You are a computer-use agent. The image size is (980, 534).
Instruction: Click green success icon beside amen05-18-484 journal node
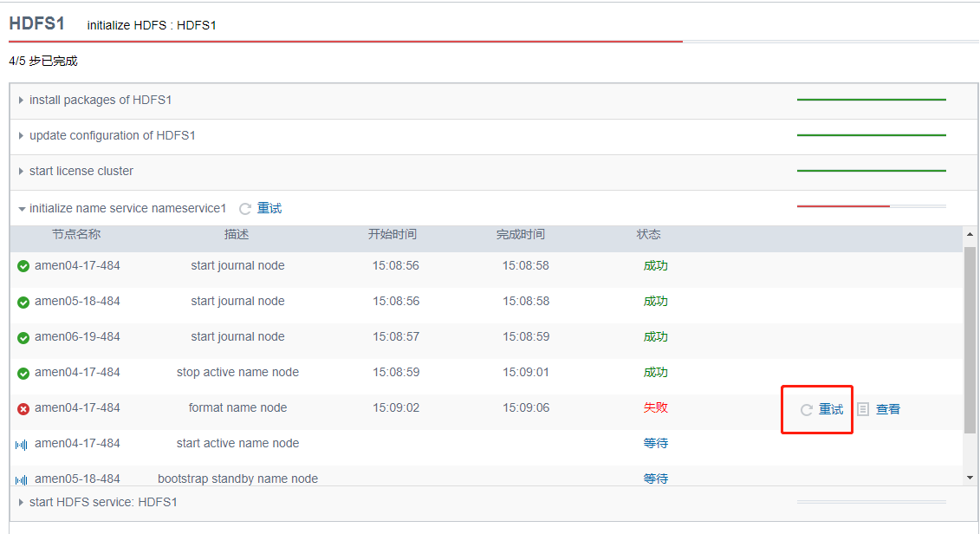(x=23, y=302)
